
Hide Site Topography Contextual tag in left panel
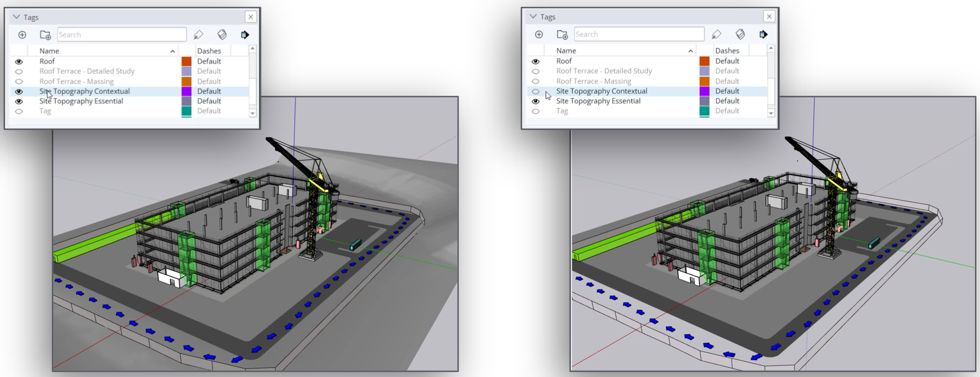[x=19, y=91]
